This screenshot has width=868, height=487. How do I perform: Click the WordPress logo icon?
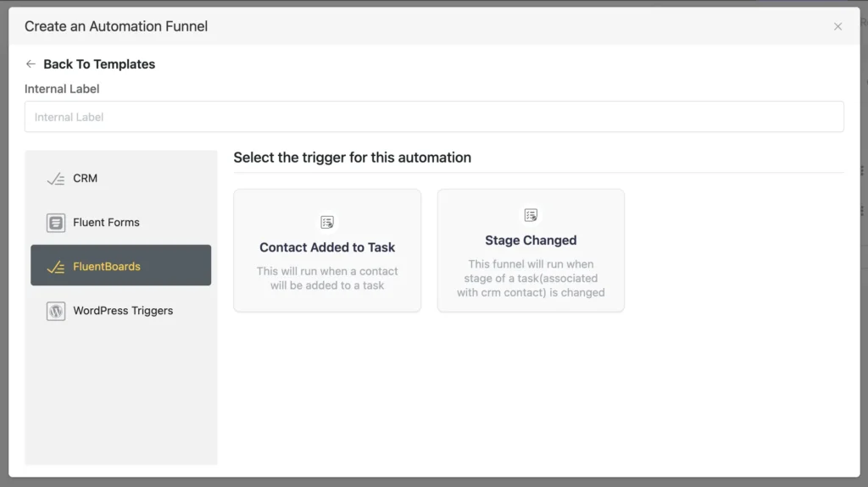pos(55,311)
